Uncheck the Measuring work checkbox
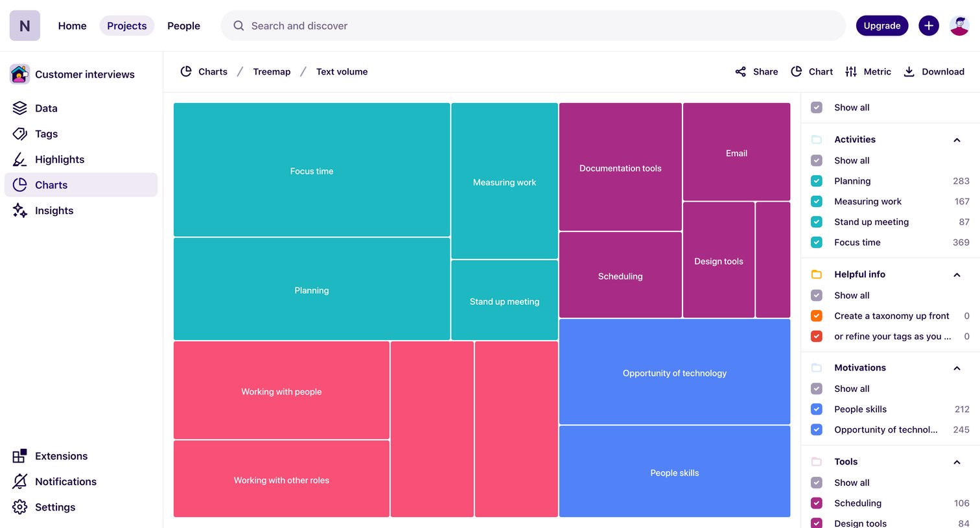The image size is (980, 528). [817, 202]
